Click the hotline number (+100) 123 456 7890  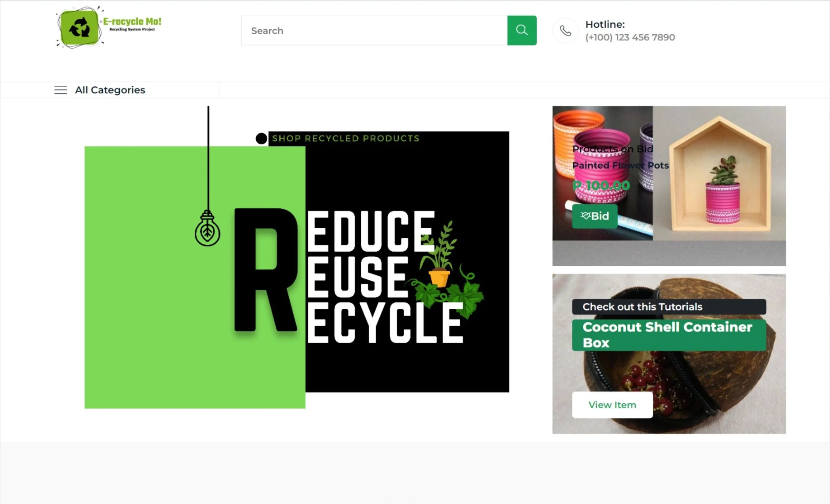click(x=630, y=37)
